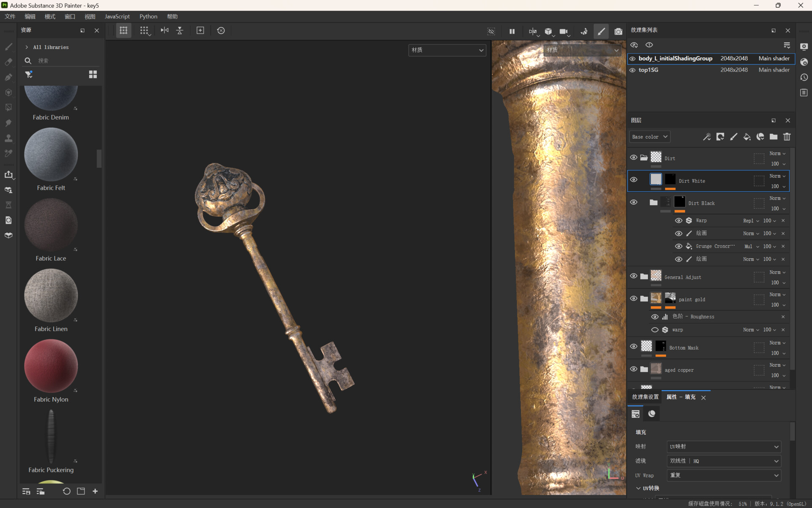812x508 pixels.
Task: Open the JavaScript menu
Action: click(117, 16)
